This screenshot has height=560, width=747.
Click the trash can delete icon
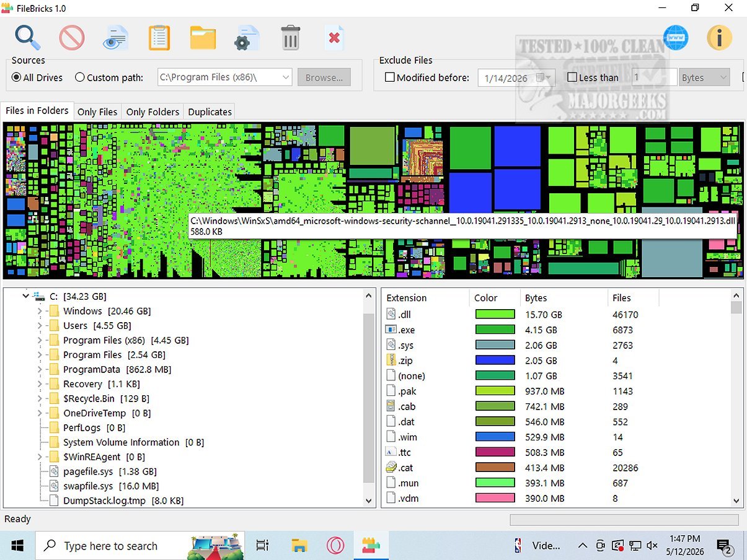point(290,38)
